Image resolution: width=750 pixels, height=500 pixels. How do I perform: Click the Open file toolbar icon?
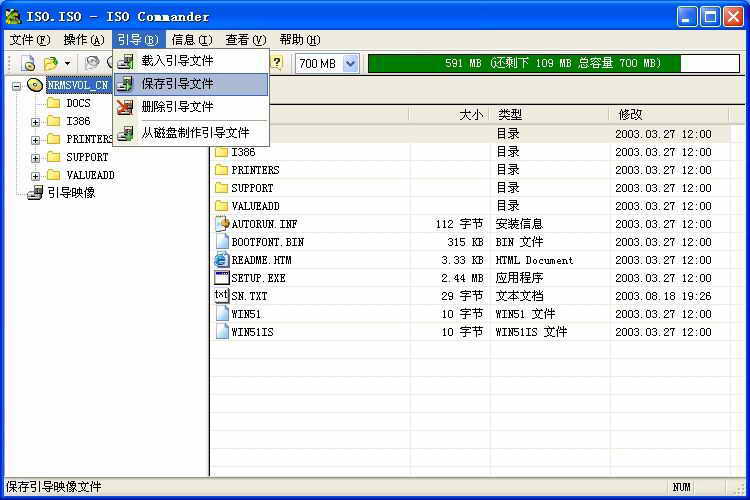50,63
